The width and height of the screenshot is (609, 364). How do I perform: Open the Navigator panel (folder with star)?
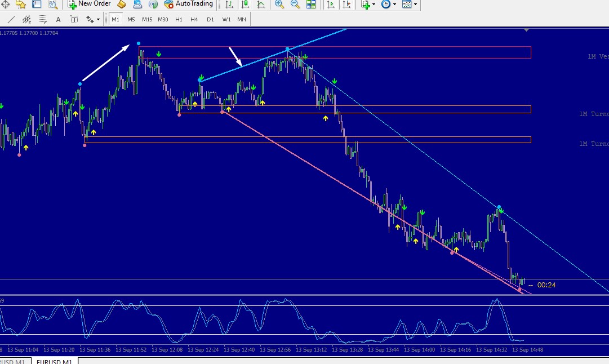[x=21, y=5]
